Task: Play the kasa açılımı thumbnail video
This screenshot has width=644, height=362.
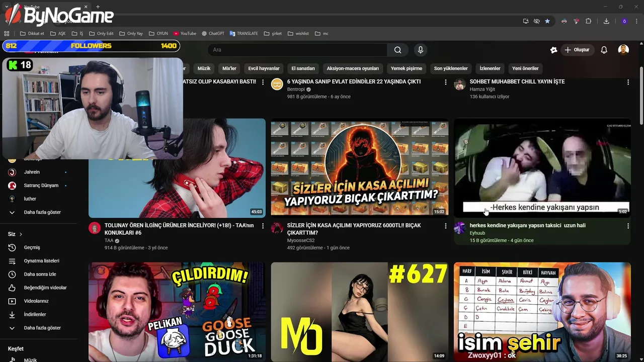Action: point(360,168)
